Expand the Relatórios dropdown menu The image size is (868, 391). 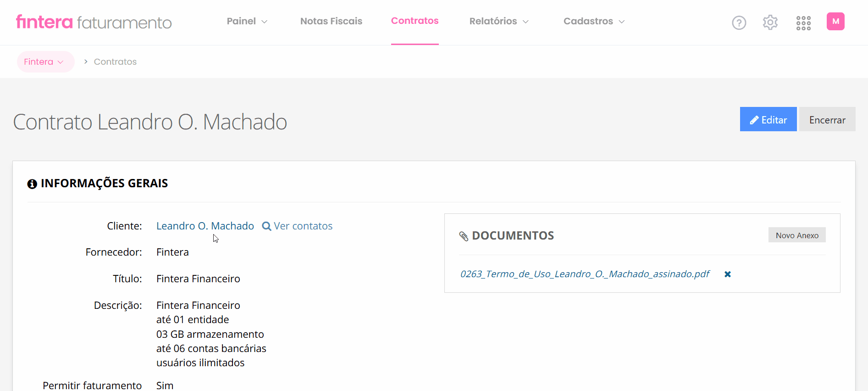pos(499,21)
